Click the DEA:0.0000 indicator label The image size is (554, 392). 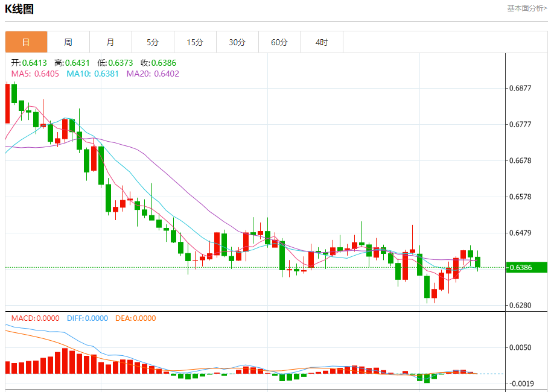(x=136, y=318)
